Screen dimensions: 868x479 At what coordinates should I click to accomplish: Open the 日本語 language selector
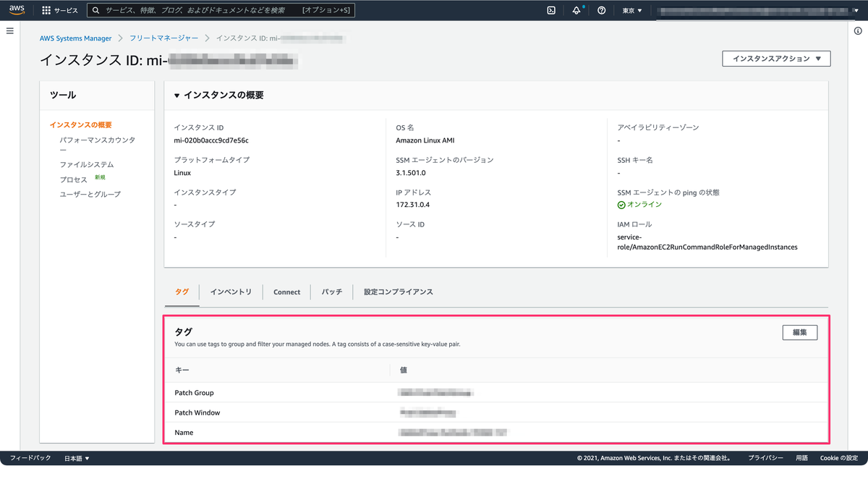point(77,458)
